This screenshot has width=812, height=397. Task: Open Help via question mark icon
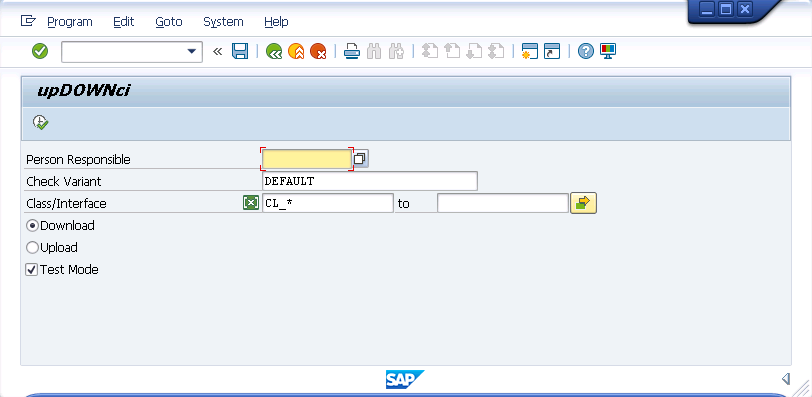coord(586,51)
